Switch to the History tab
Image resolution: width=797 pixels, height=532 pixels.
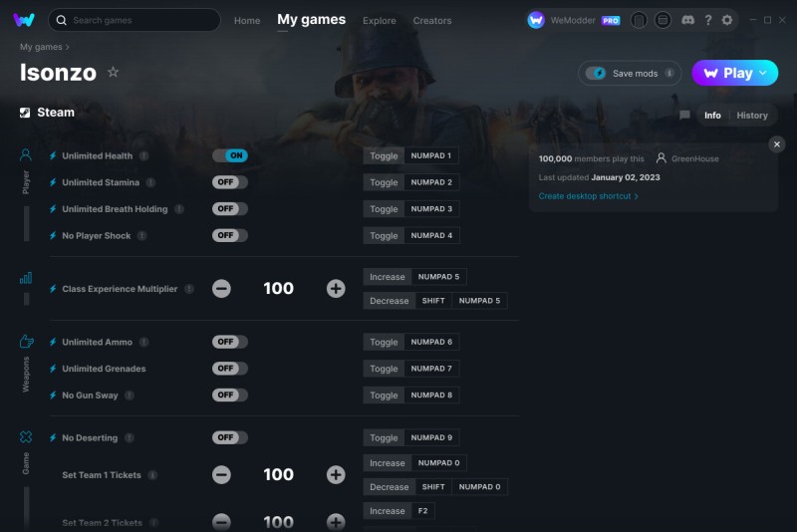point(752,116)
